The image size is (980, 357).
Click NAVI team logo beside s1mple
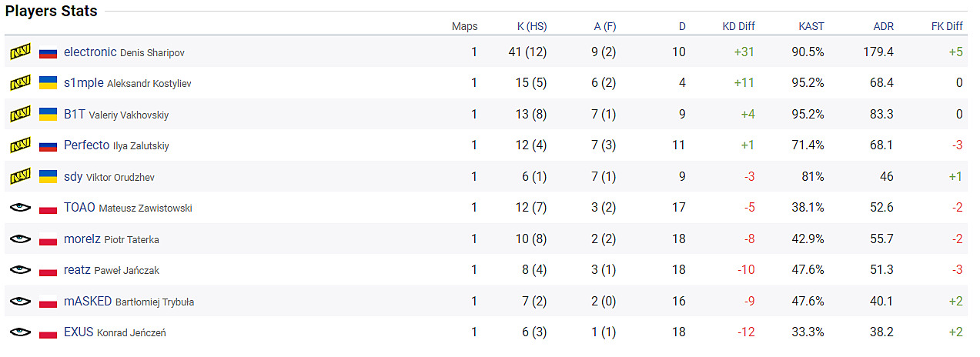pos(20,83)
